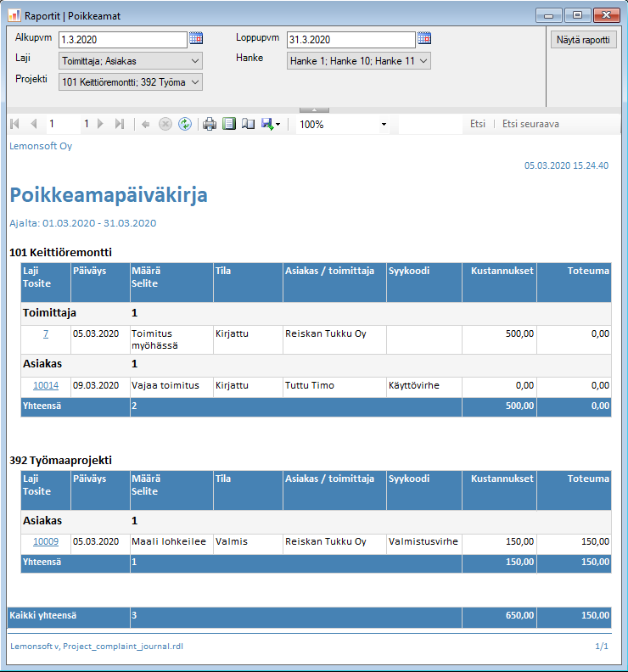Expand the Projekti dropdown
The image size is (628, 672).
click(x=195, y=82)
